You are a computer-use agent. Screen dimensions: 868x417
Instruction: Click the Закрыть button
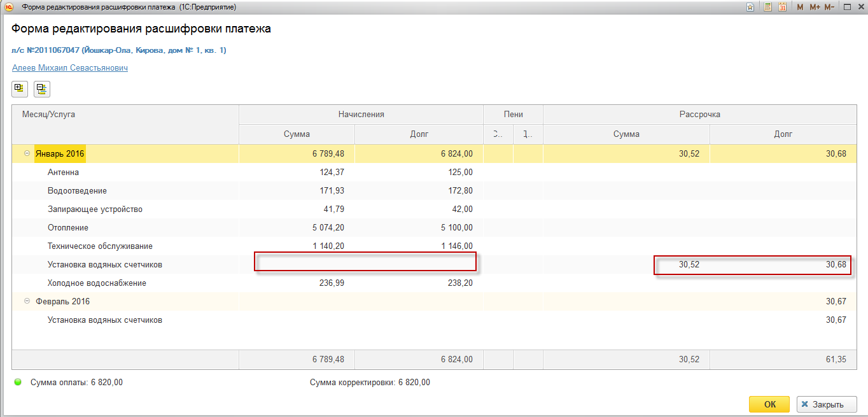click(x=827, y=404)
